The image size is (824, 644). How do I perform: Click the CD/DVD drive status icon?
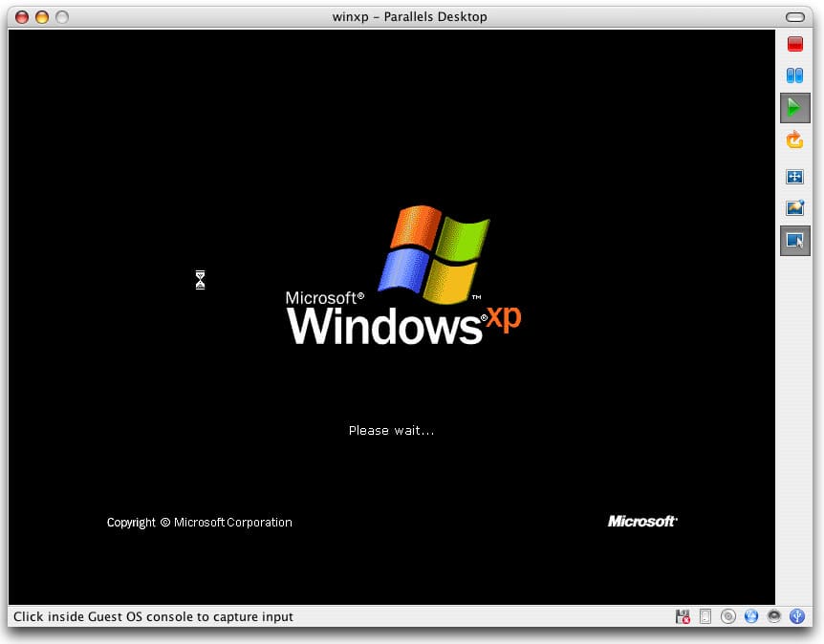pyautogui.click(x=728, y=617)
